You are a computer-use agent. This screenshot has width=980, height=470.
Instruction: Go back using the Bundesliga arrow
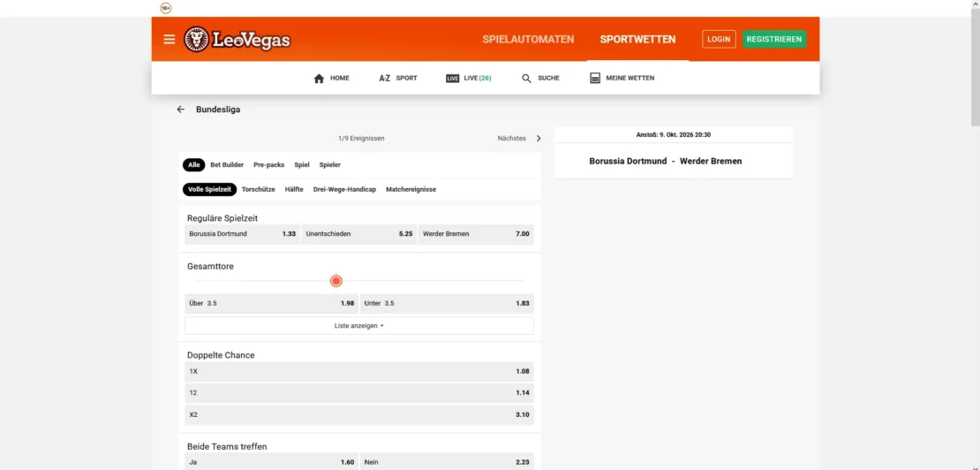coord(181,110)
